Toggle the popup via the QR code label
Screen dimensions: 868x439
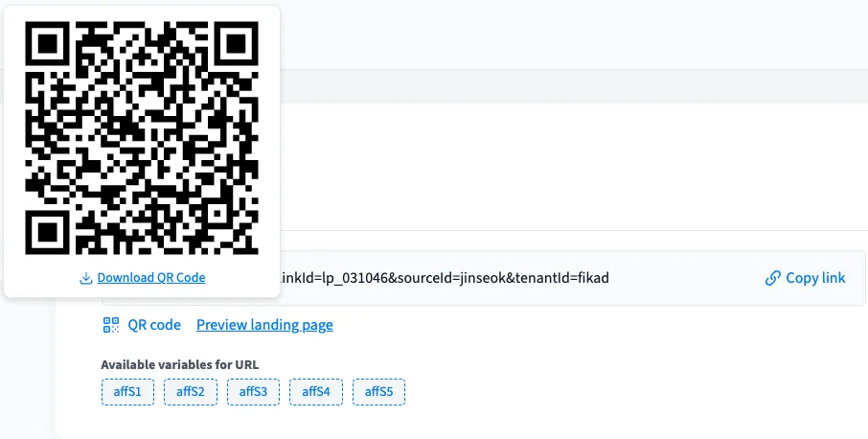coord(154,325)
